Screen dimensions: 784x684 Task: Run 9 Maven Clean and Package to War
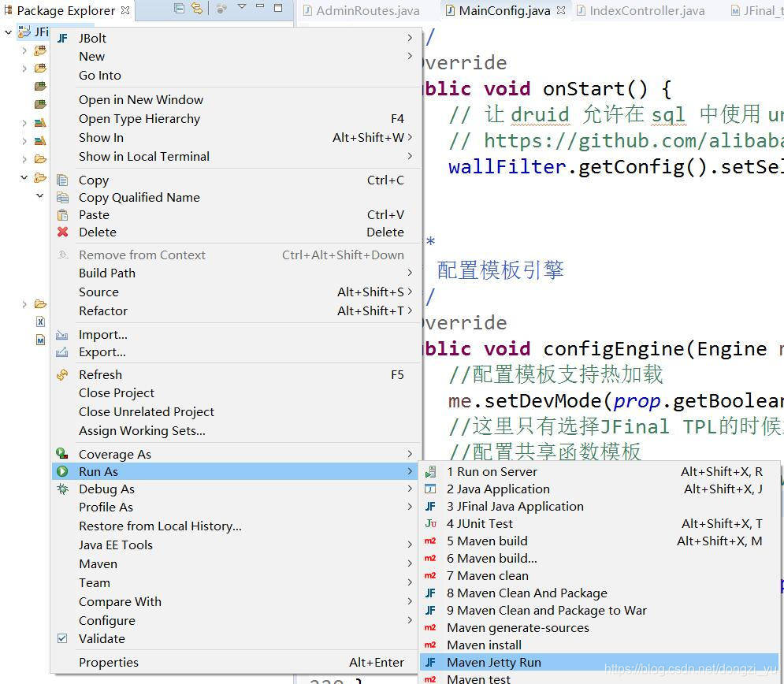click(x=600, y=611)
